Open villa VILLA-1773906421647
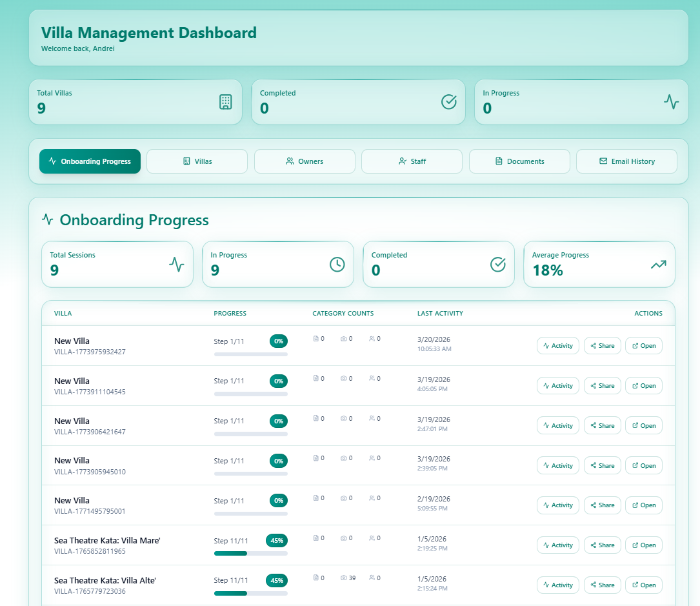700x606 pixels. point(644,425)
